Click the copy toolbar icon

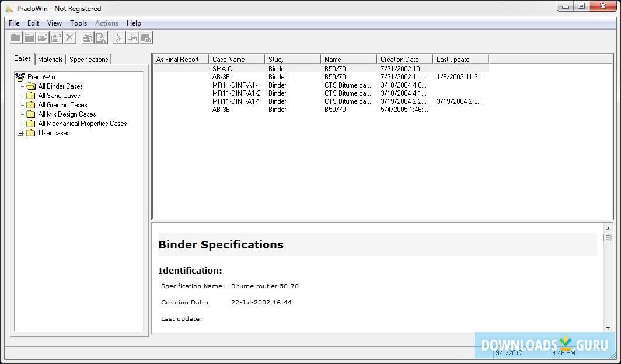(x=132, y=38)
